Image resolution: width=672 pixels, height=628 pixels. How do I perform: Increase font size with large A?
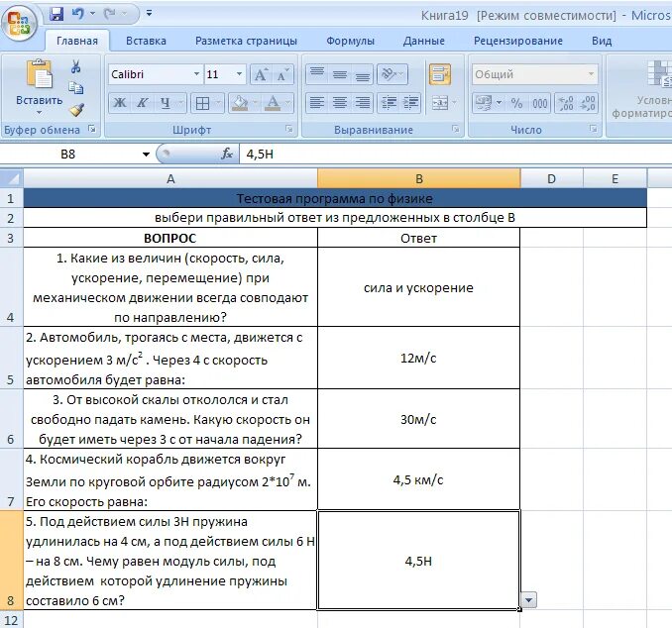(x=261, y=74)
